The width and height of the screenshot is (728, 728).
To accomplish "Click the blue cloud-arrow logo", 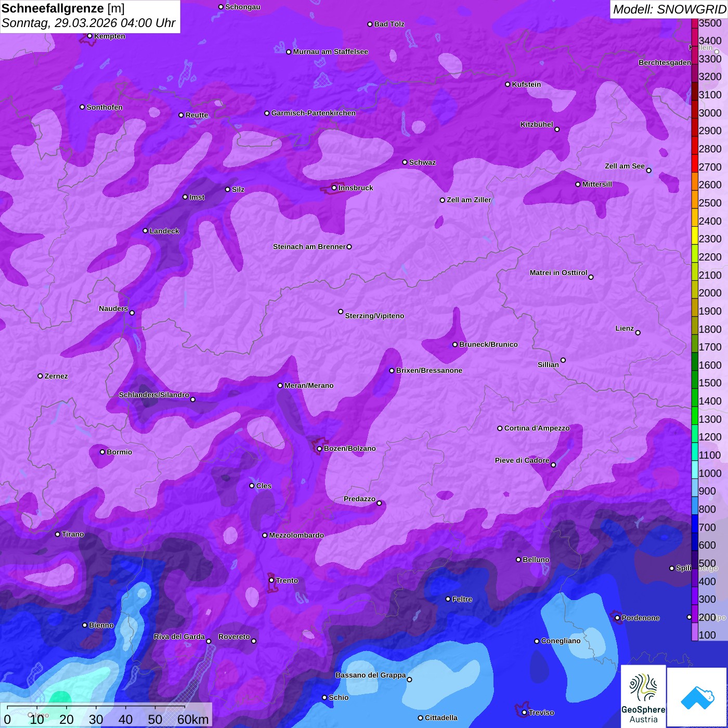I will tap(697, 697).
